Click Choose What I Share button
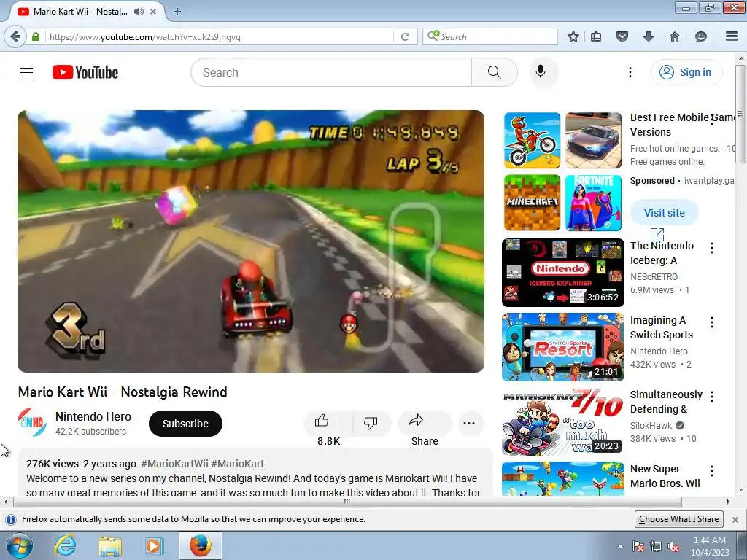The height and width of the screenshot is (560, 747). [679, 519]
